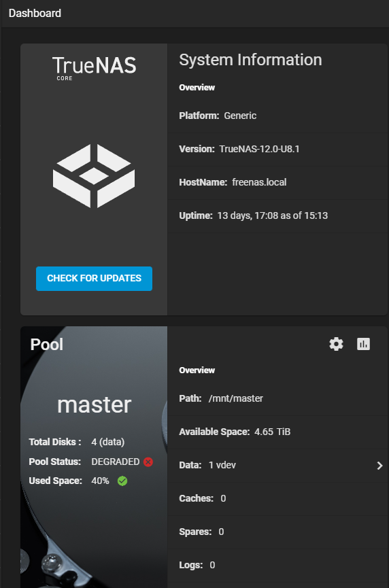
Task: Expand the Data vdev chevron arrow
Action: tap(379, 466)
